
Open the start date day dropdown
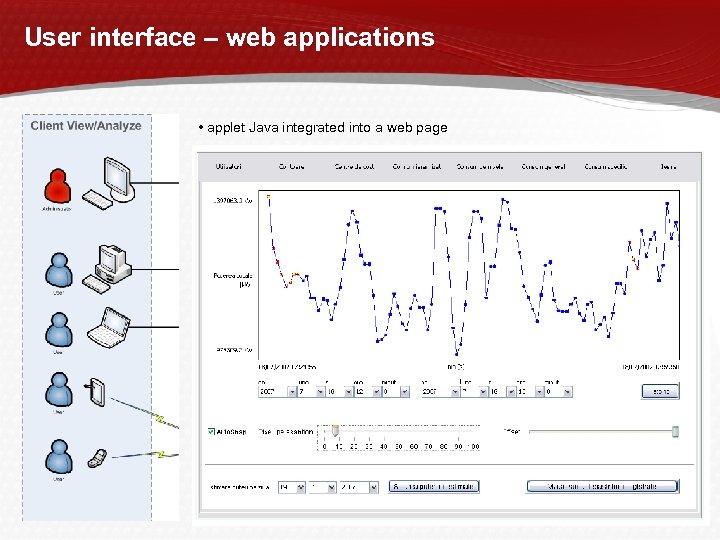pyautogui.click(x=340, y=392)
